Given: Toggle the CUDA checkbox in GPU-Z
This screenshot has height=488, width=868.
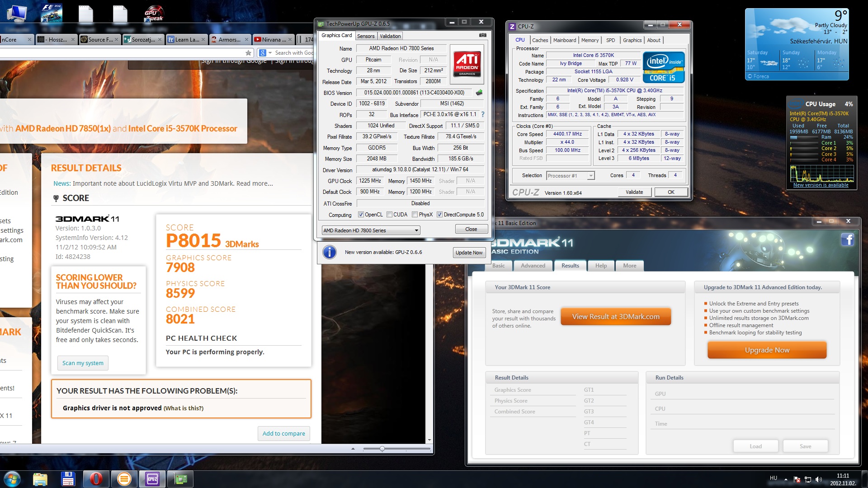Looking at the screenshot, I should 389,215.
